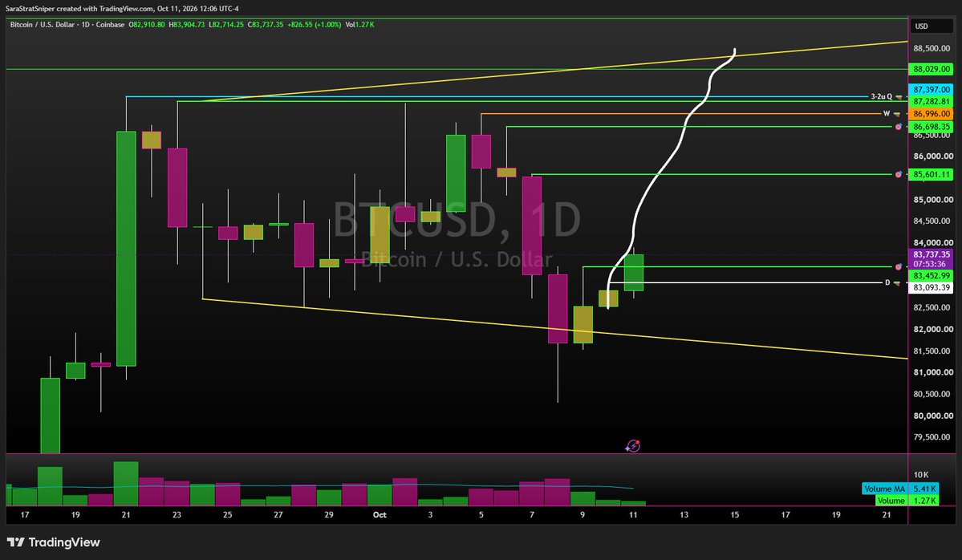962x560 pixels.
Task: Click the target icon beside 86,698.35
Action: (898, 127)
